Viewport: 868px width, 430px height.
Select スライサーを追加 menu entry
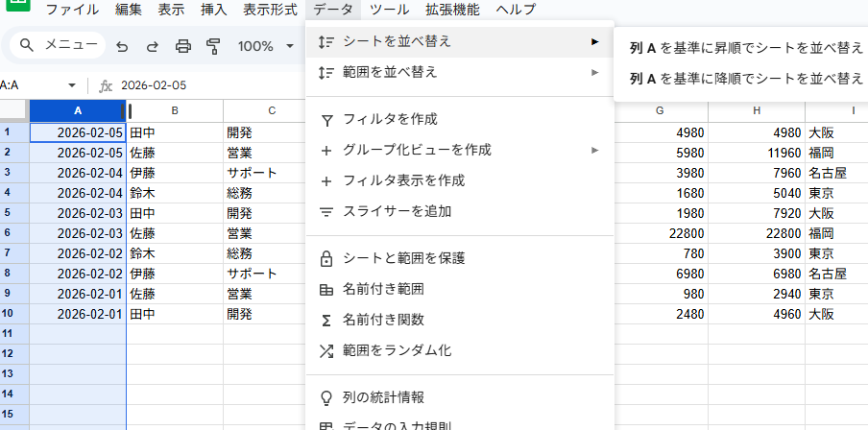click(397, 211)
